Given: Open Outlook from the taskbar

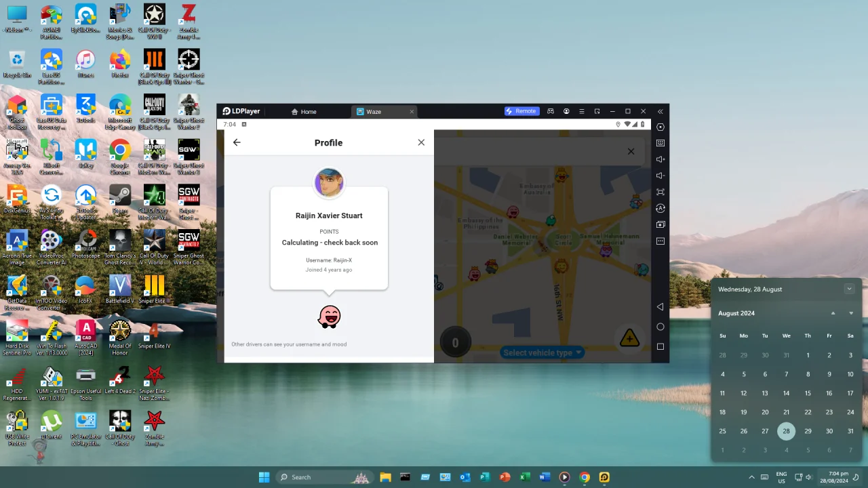Looking at the screenshot, I should tap(465, 477).
